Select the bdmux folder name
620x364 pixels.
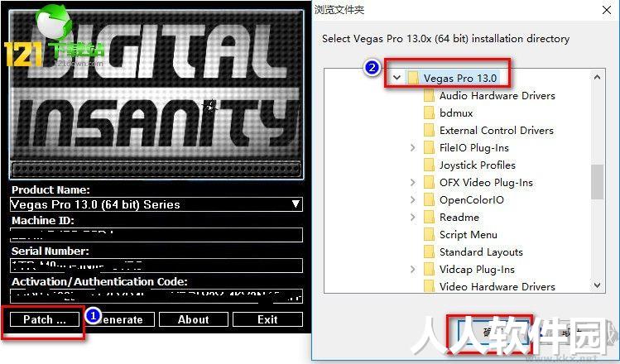click(456, 113)
